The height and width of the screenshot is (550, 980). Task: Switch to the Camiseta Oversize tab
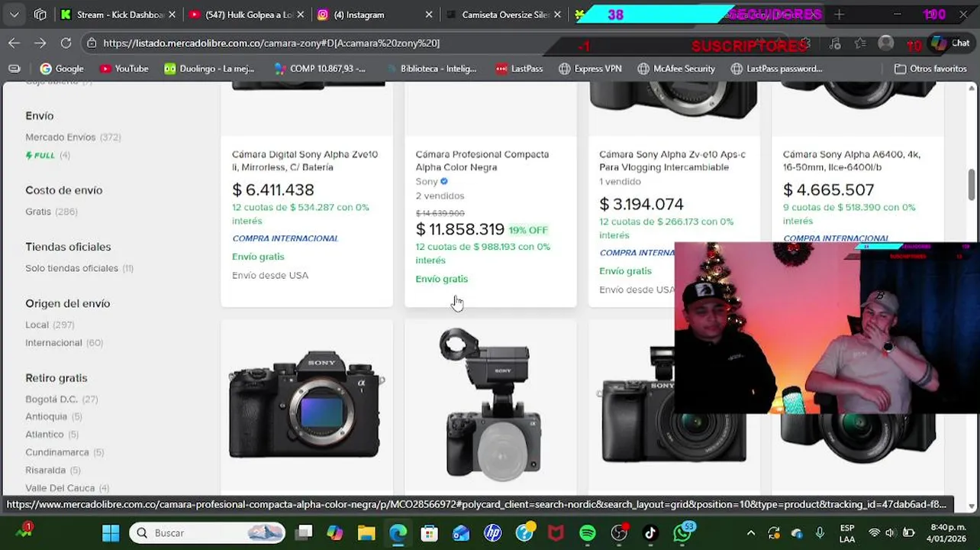tap(503, 15)
